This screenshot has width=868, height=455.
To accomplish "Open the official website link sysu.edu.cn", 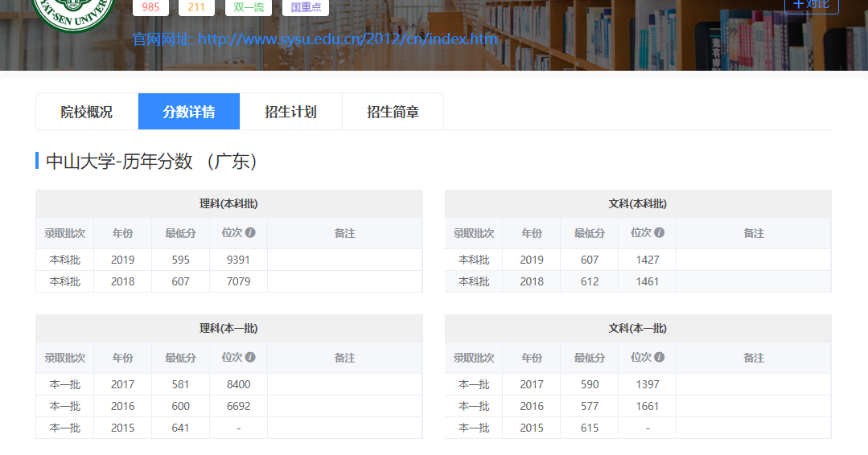I will [348, 39].
